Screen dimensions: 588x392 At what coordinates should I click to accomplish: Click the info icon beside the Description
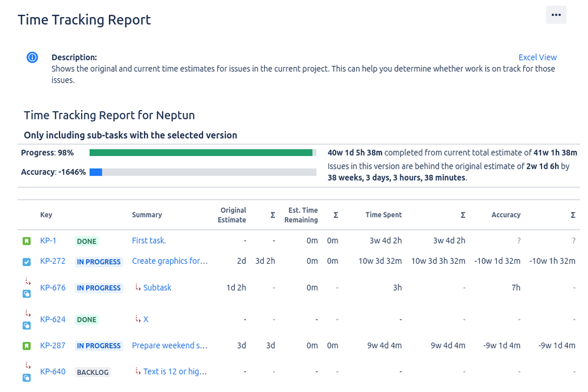(32, 57)
